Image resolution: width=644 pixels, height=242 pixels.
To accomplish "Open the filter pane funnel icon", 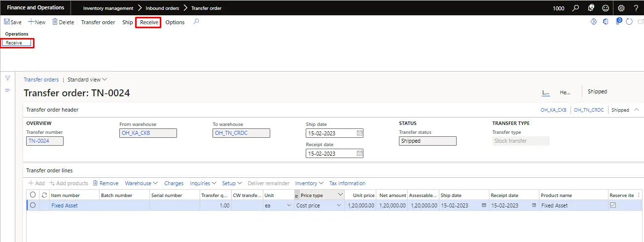I will tap(7, 79).
